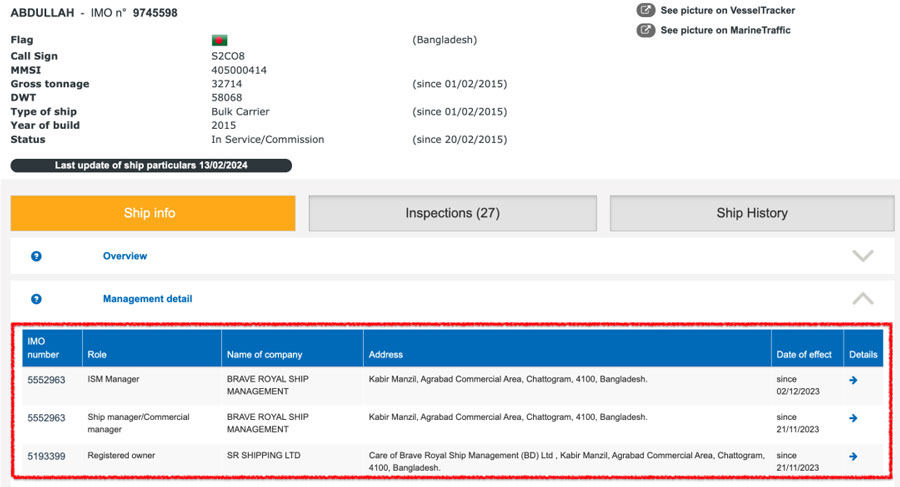Click the Registered owner role cell
The width and height of the screenshot is (900, 487).
pos(121,455)
